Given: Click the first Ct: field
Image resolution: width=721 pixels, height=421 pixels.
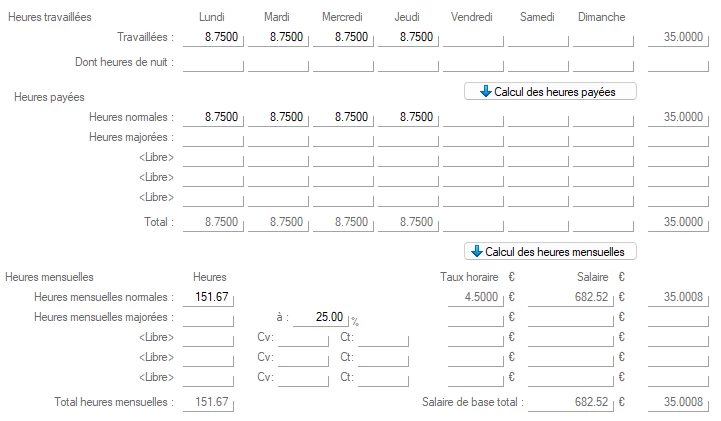Looking at the screenshot, I should (x=383, y=337).
